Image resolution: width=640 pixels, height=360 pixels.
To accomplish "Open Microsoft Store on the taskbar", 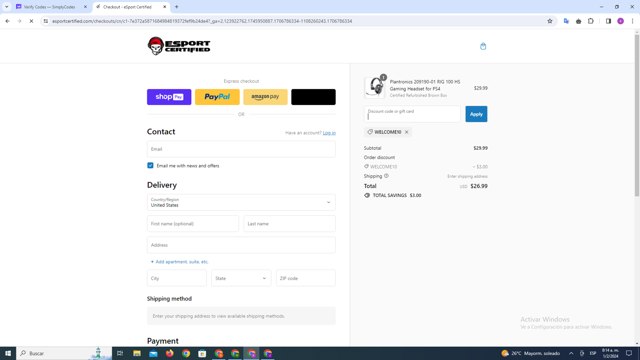I will click(x=202, y=353).
